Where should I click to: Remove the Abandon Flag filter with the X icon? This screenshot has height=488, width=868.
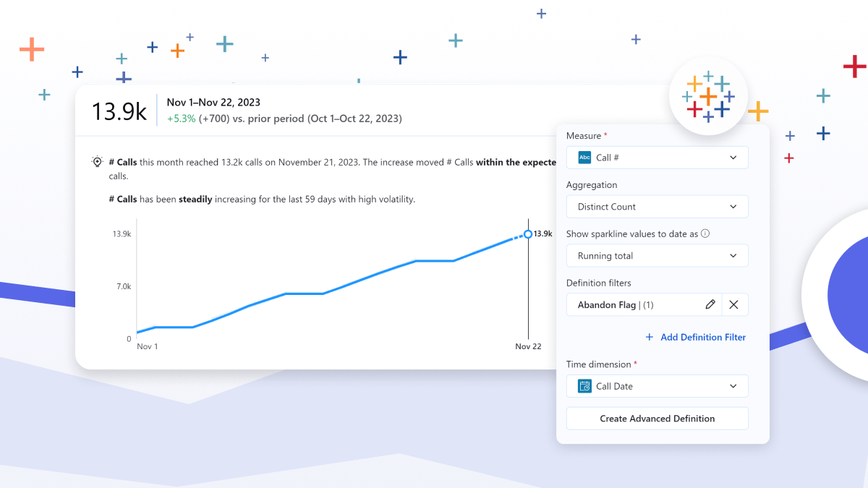734,304
